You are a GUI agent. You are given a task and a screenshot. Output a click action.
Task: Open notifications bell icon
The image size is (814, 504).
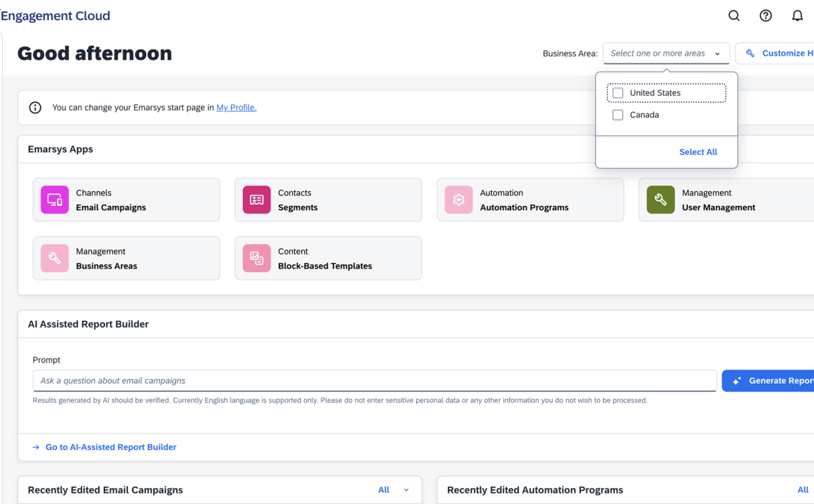tap(797, 16)
